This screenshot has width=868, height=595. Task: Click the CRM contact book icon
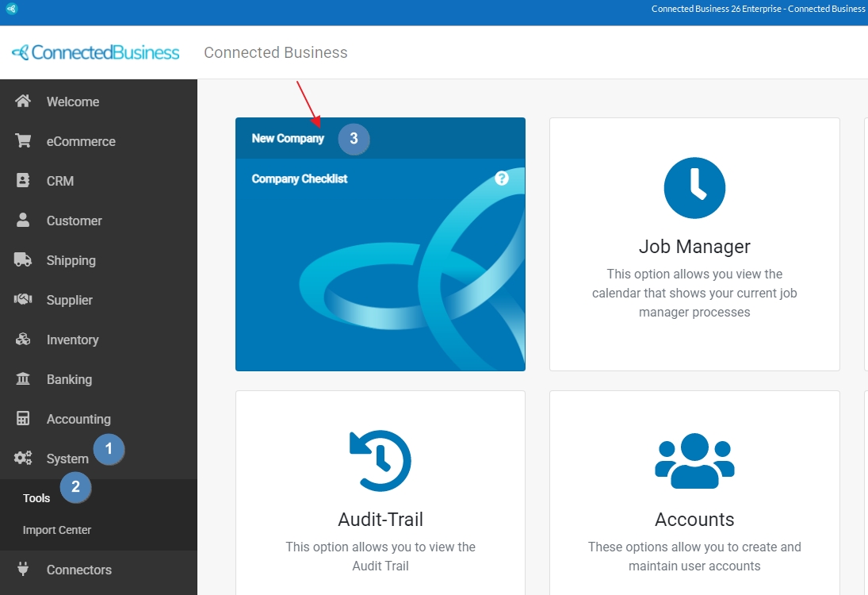[23, 181]
